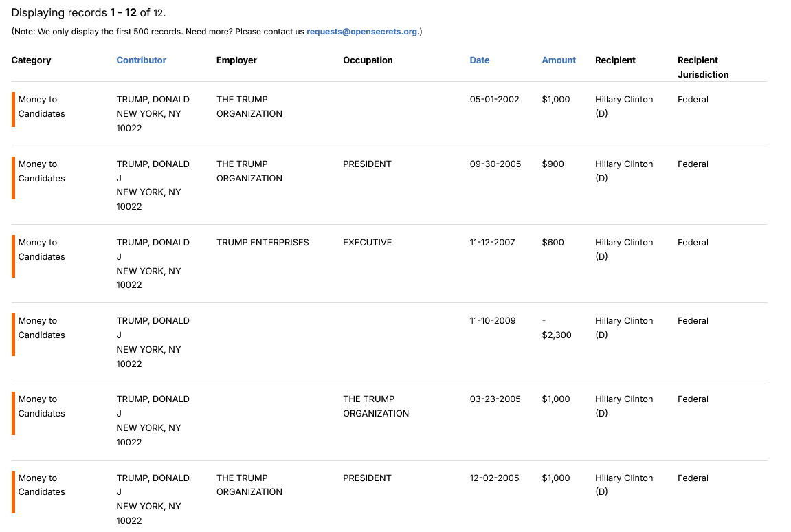The height and width of the screenshot is (532, 791).
Task: Open the requests@opensecrets.org email link
Action: 361,32
